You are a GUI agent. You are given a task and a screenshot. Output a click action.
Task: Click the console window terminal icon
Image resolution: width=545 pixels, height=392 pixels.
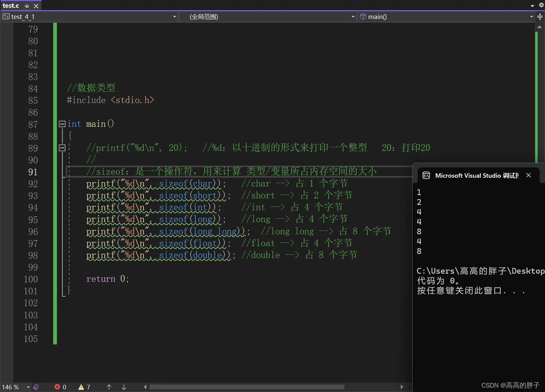coord(426,175)
